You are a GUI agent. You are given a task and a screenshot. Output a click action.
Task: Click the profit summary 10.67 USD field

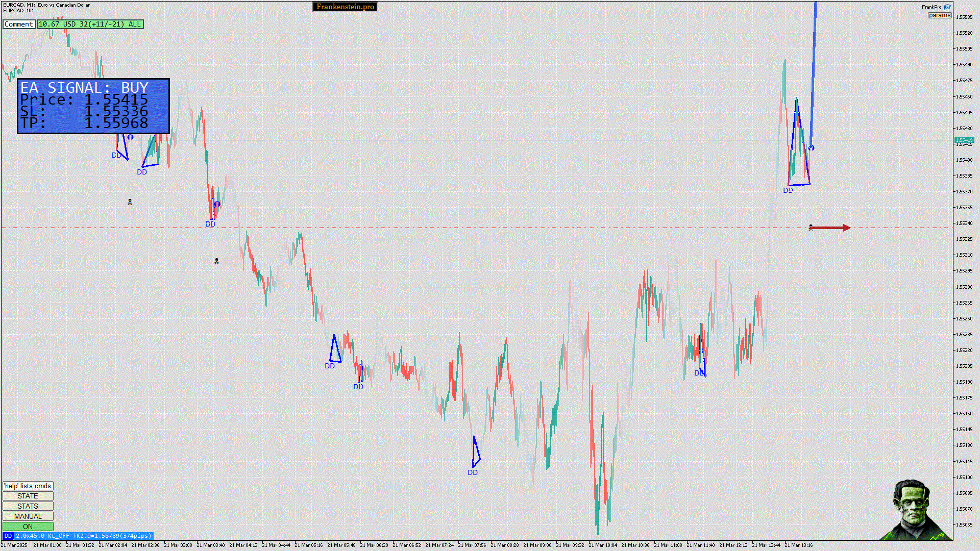pos(90,24)
